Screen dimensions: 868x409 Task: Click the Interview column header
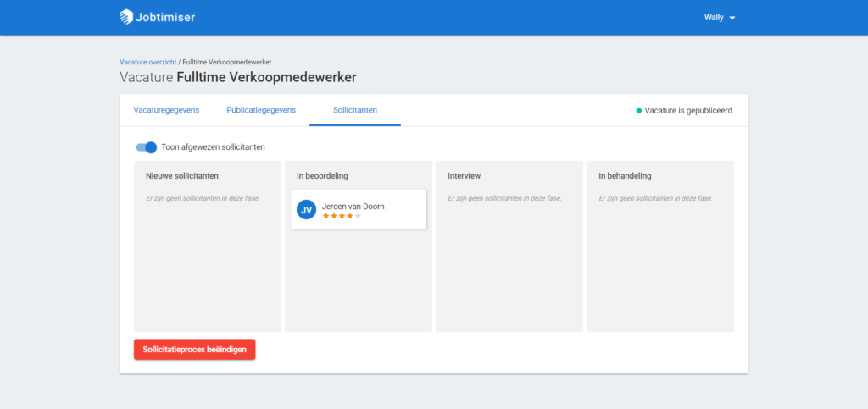(464, 176)
